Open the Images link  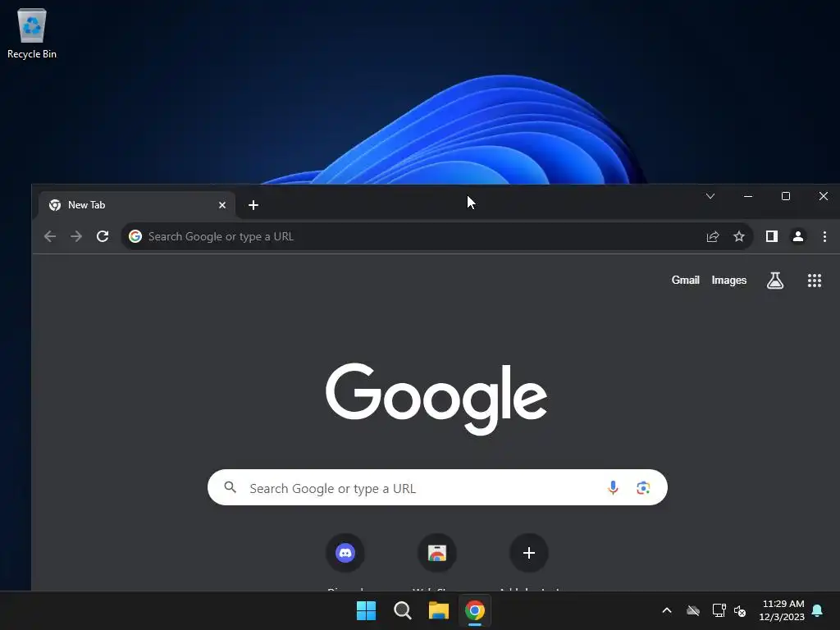pyautogui.click(x=728, y=281)
